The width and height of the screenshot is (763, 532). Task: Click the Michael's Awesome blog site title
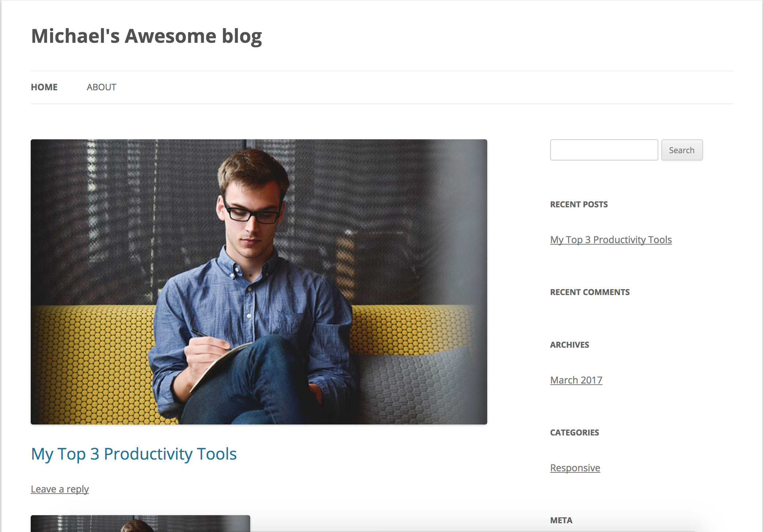[146, 36]
